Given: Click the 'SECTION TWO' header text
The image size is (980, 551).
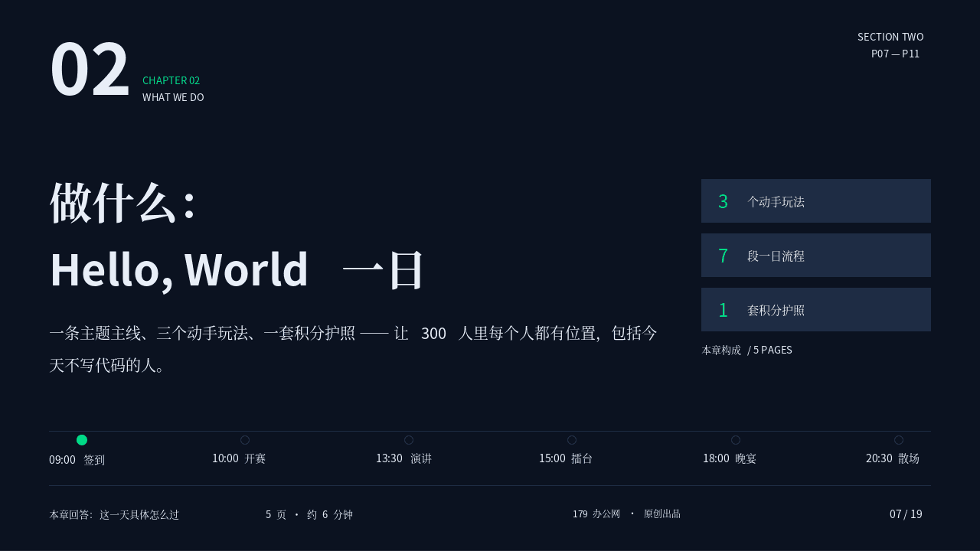Looking at the screenshot, I should [x=890, y=37].
